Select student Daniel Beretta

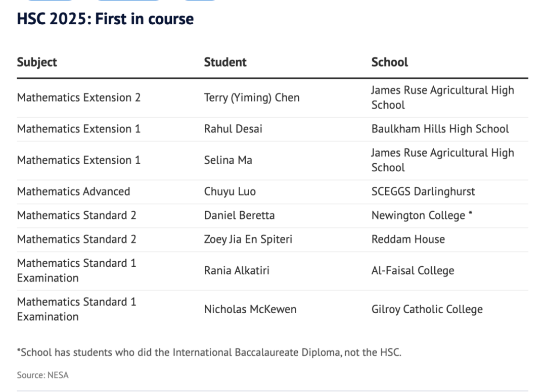tap(239, 215)
